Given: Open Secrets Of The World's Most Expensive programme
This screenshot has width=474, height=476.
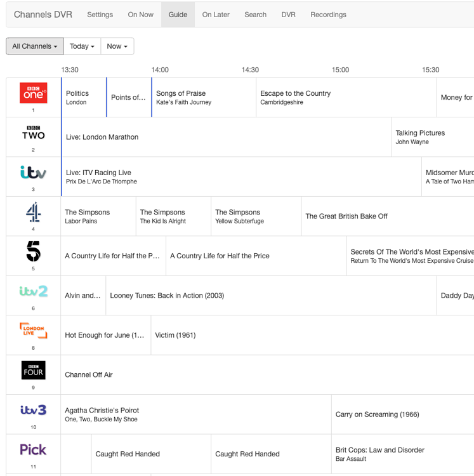Looking at the screenshot, I should tap(411, 256).
